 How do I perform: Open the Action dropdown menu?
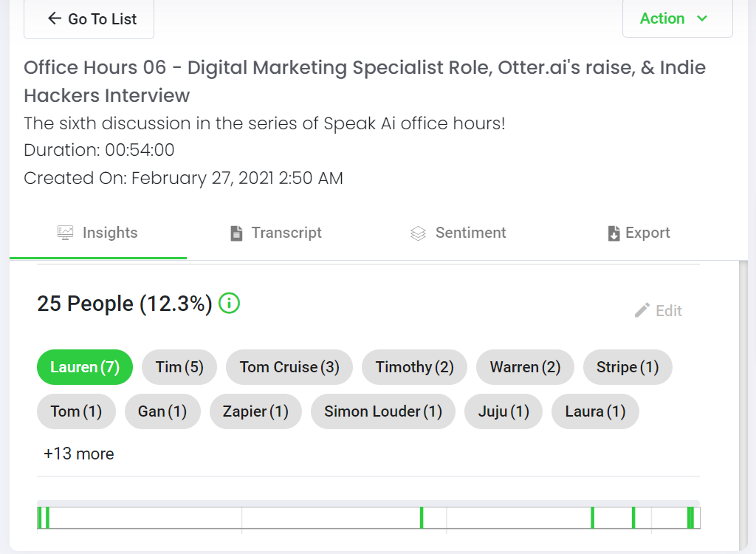click(678, 18)
